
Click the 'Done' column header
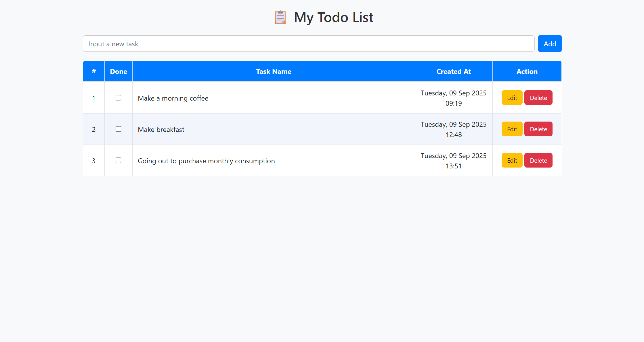[x=118, y=71]
